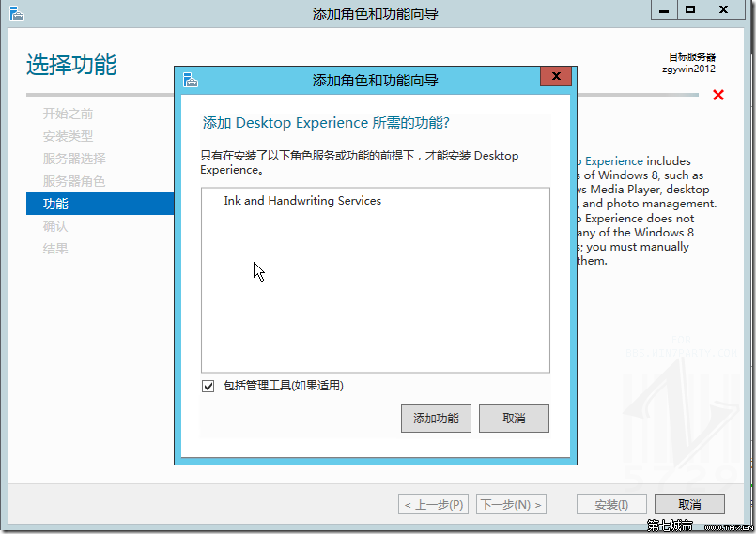Click the 下一步(N) button
Image resolution: width=756 pixels, height=534 pixels.
coord(511,505)
